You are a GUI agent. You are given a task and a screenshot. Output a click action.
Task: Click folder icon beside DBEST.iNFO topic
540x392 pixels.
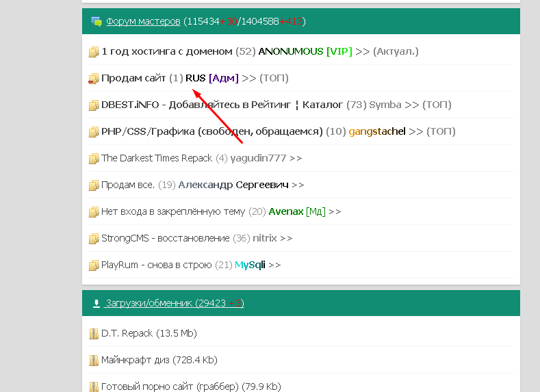click(x=94, y=105)
